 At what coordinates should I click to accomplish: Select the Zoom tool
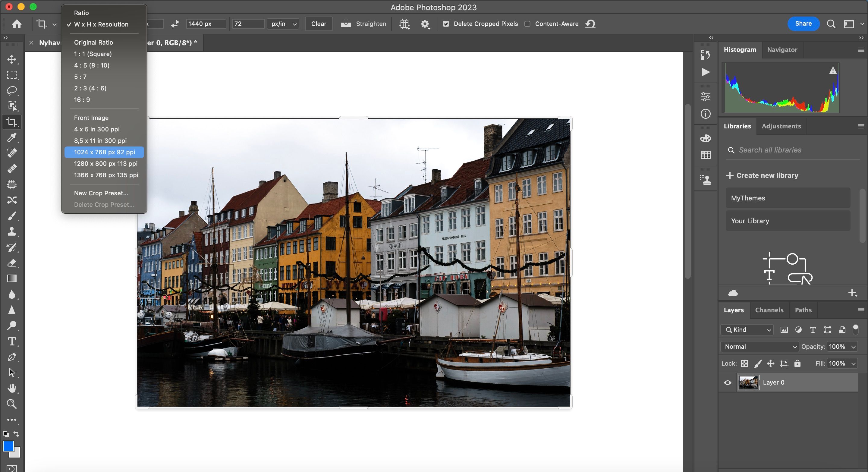point(12,404)
